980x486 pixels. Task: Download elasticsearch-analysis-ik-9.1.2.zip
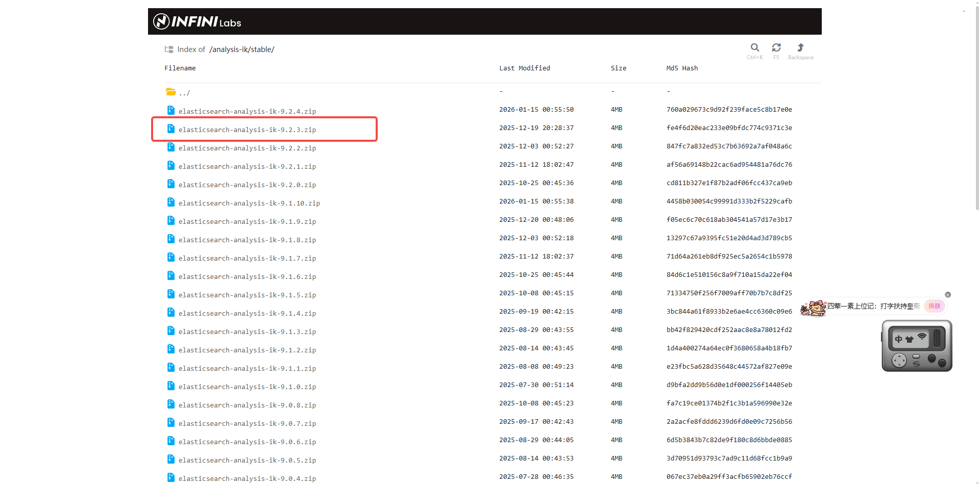(x=247, y=350)
